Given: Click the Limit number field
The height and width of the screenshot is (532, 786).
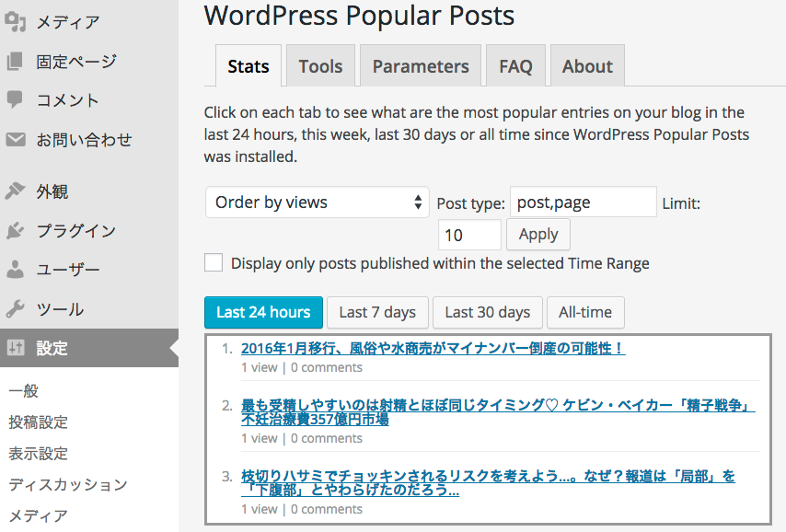Looking at the screenshot, I should click(x=469, y=235).
